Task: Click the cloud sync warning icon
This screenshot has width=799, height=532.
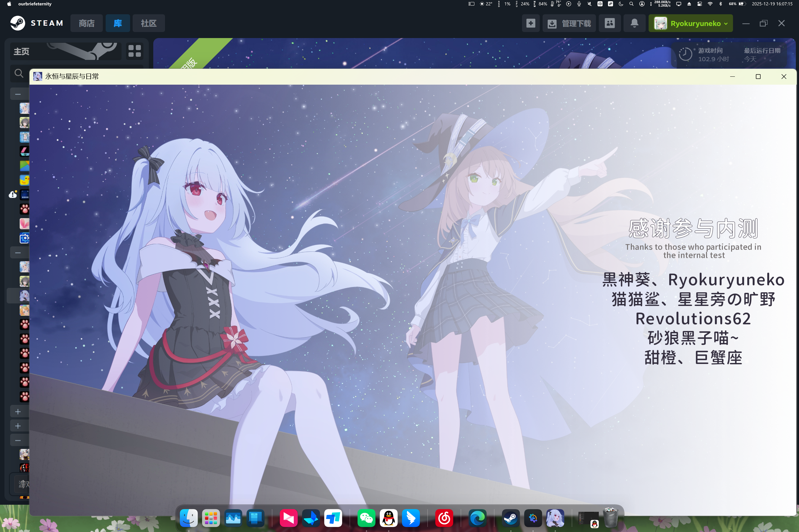Action: [13, 194]
